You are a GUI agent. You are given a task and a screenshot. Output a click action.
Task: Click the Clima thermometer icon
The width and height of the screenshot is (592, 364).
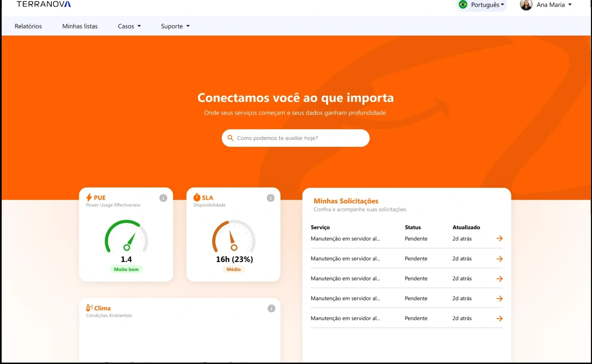[x=89, y=308]
